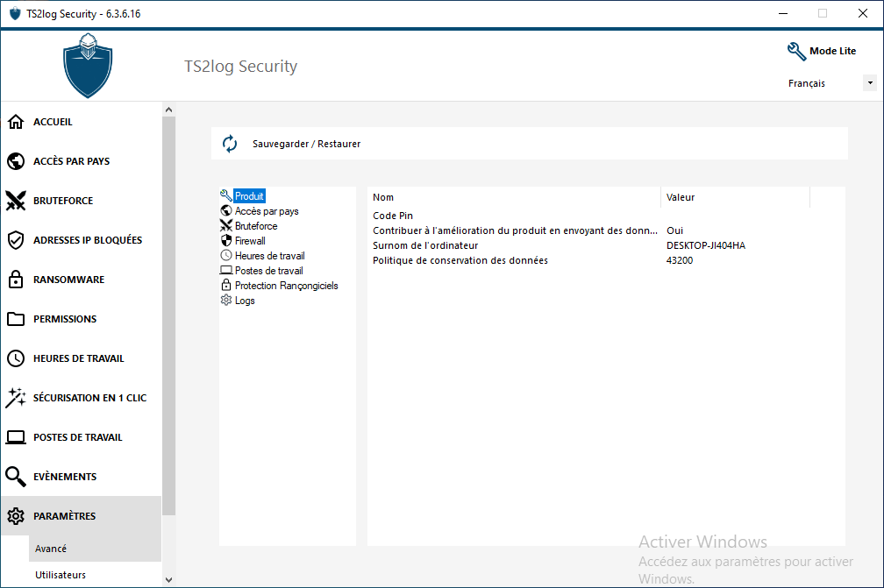
Task: Click Sauvegarder / Restaurer button
Action: (x=530, y=144)
